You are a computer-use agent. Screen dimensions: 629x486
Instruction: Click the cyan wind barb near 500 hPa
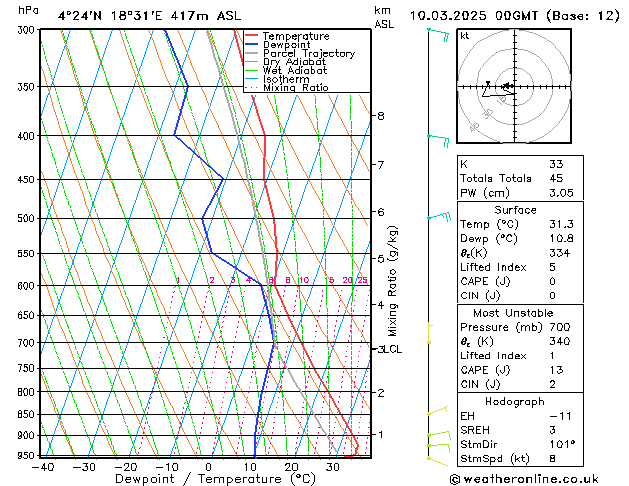pyautogui.click(x=438, y=216)
